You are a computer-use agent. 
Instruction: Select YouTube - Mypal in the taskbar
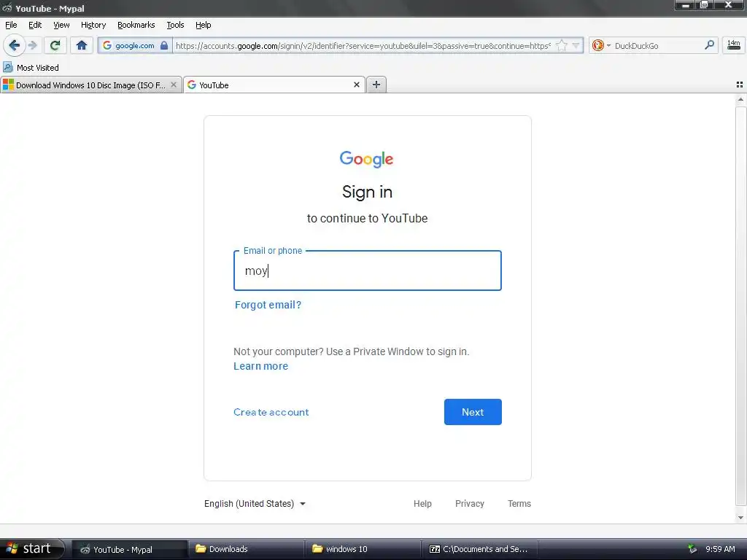click(x=129, y=550)
